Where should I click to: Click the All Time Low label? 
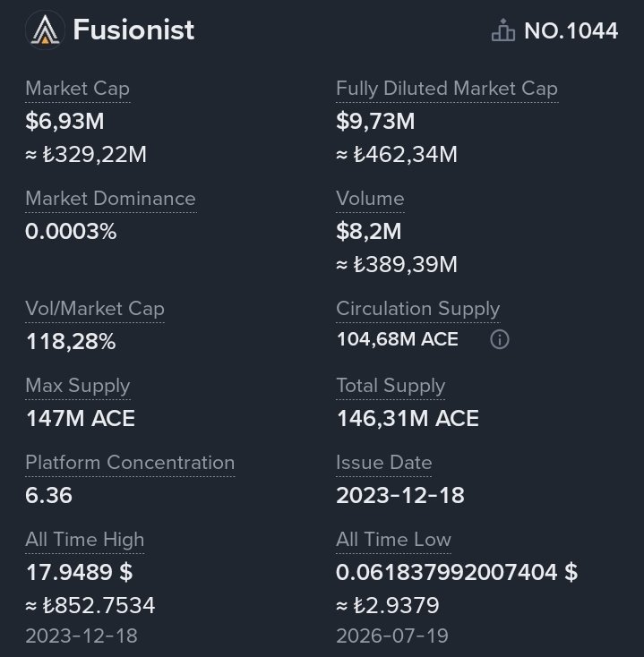point(393,540)
